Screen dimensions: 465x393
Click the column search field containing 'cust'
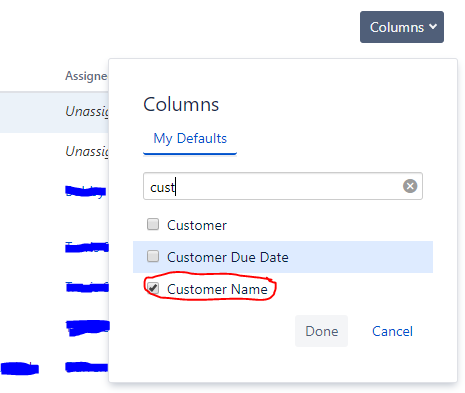click(x=283, y=186)
